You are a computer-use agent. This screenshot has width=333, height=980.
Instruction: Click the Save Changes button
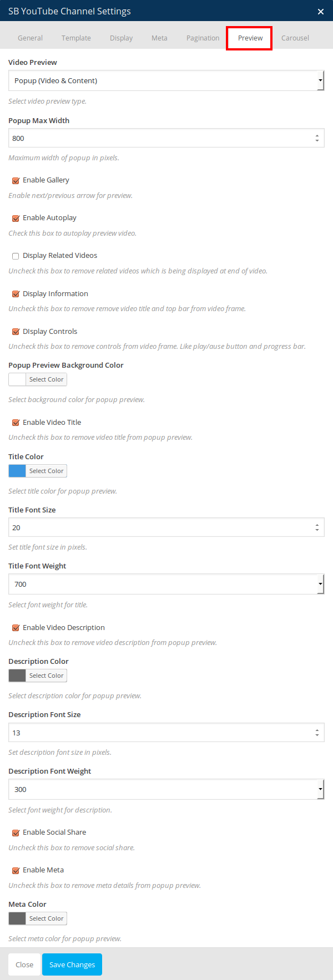72,964
